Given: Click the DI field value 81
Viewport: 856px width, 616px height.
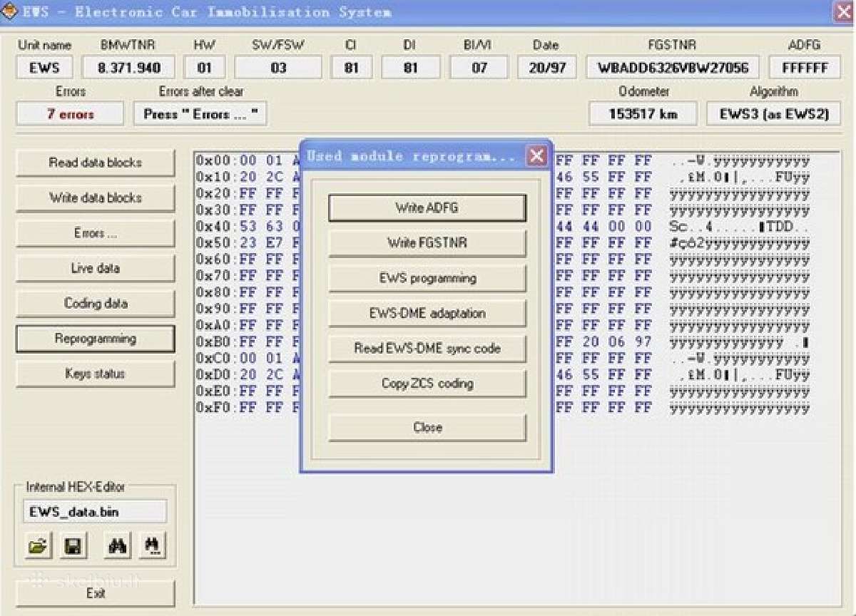Looking at the screenshot, I should (x=410, y=68).
